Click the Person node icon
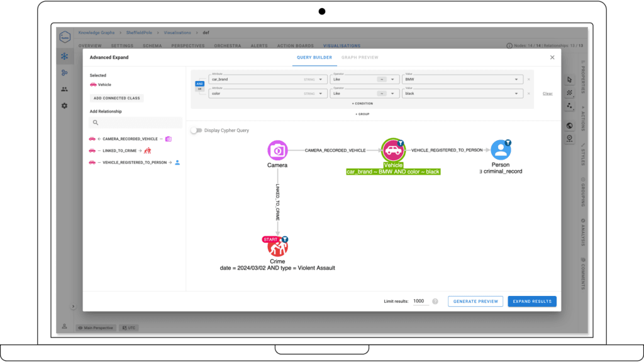This screenshot has height=362, width=644. click(x=501, y=150)
